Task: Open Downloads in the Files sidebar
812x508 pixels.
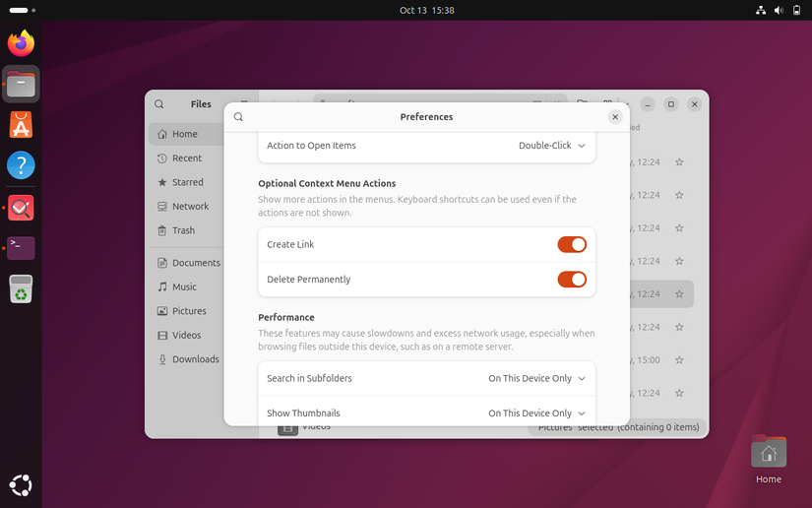Action: pyautogui.click(x=187, y=359)
